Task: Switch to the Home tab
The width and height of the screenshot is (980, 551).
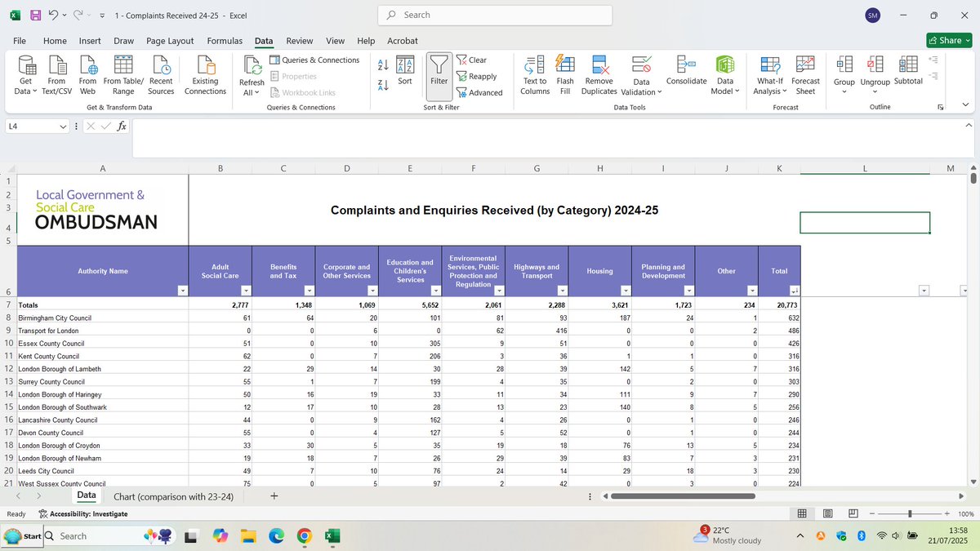Action: 55,41
